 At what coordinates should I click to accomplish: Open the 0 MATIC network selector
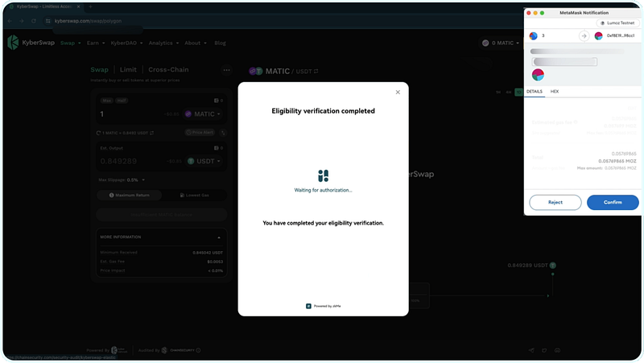(x=500, y=43)
